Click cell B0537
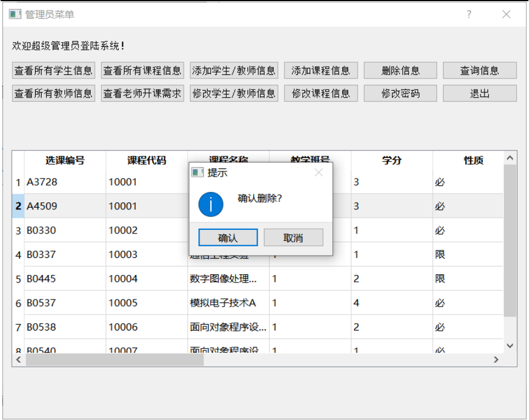This screenshot has height=420, width=529. [x=65, y=303]
